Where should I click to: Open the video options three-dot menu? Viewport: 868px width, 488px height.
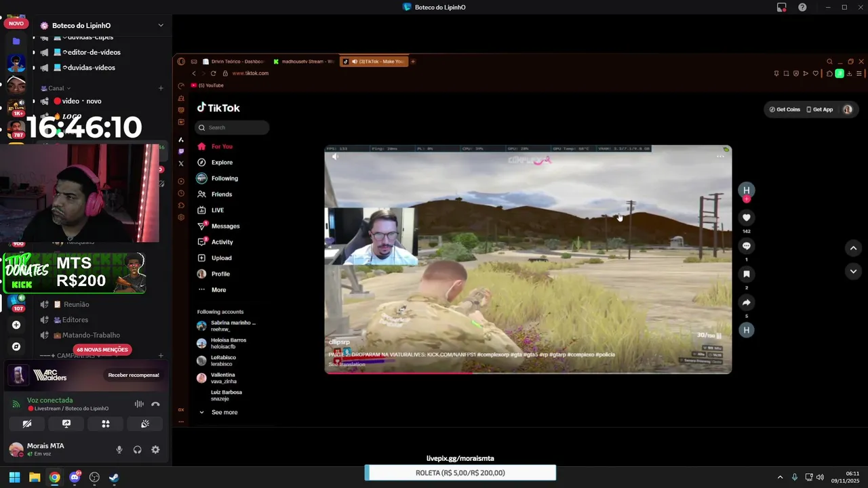[x=720, y=157]
